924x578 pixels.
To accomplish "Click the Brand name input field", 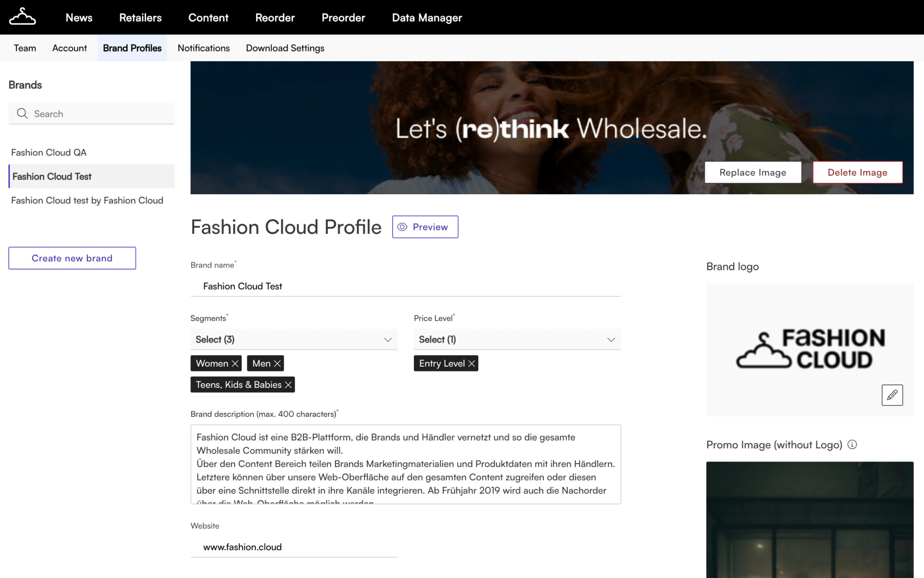I will click(406, 286).
